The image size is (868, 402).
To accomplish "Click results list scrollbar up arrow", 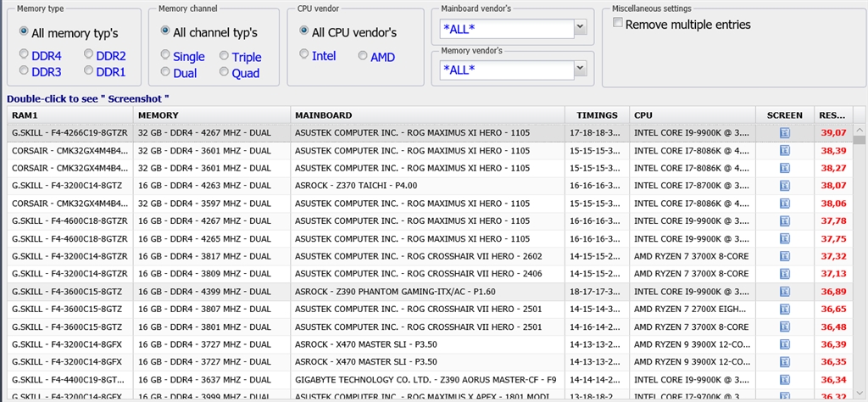I will [860, 130].
